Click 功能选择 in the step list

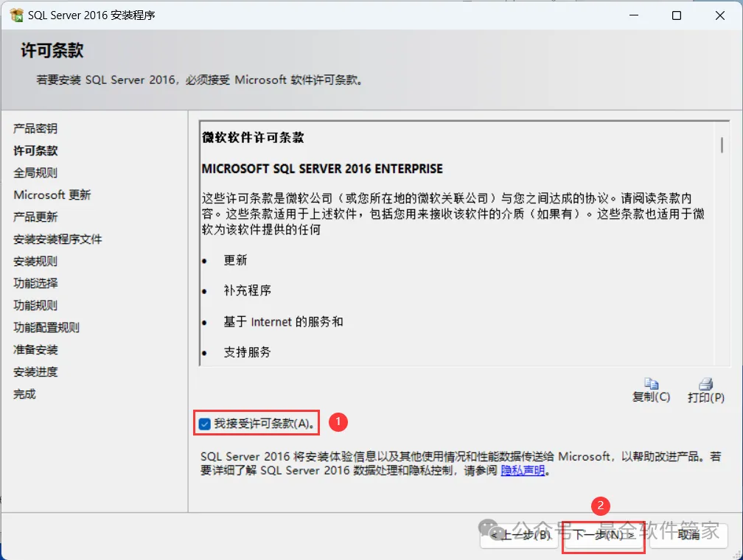coord(35,284)
